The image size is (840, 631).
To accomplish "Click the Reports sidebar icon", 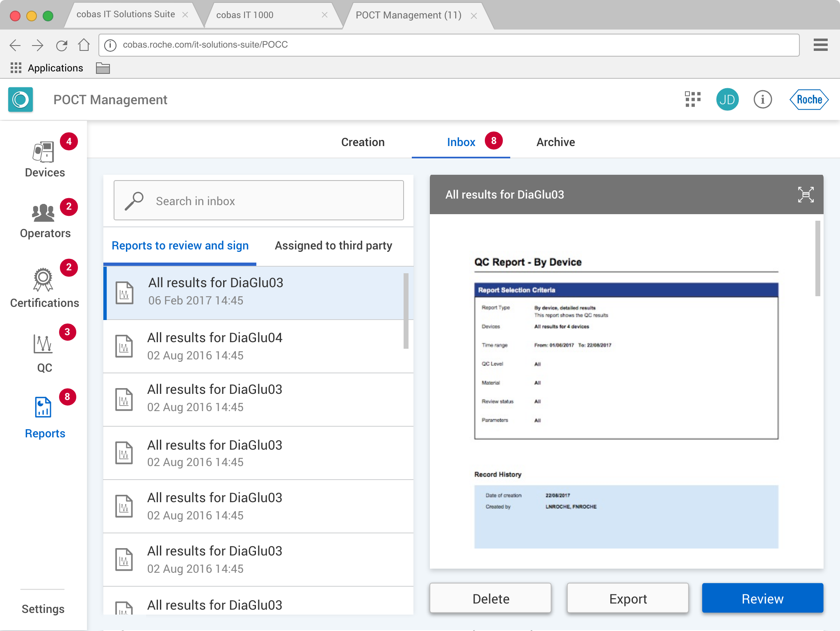I will pyautogui.click(x=43, y=407).
